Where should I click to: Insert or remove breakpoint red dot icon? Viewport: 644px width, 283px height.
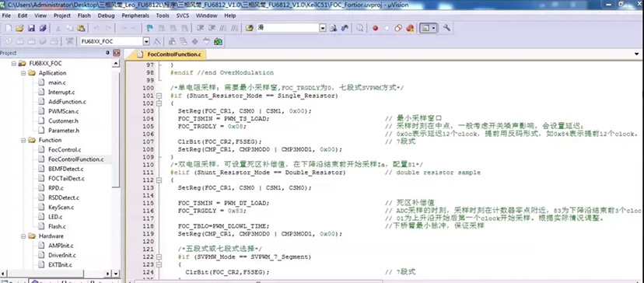tap(375, 28)
